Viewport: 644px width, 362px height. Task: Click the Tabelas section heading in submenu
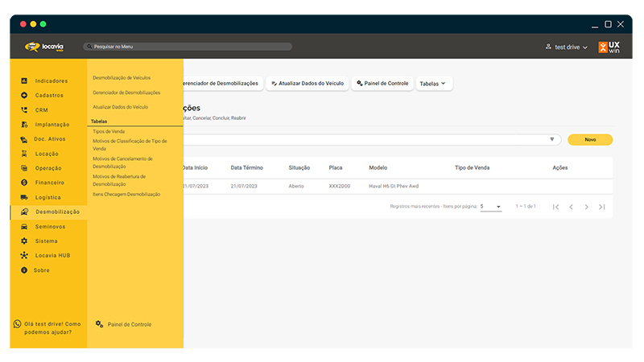pyautogui.click(x=99, y=121)
